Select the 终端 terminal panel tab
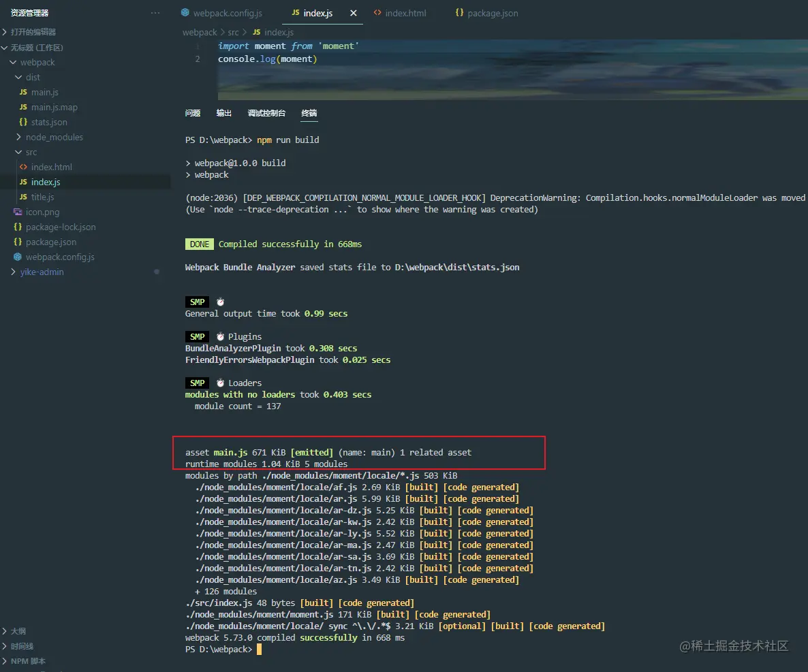Image resolution: width=808 pixels, height=672 pixels. pyautogui.click(x=309, y=113)
